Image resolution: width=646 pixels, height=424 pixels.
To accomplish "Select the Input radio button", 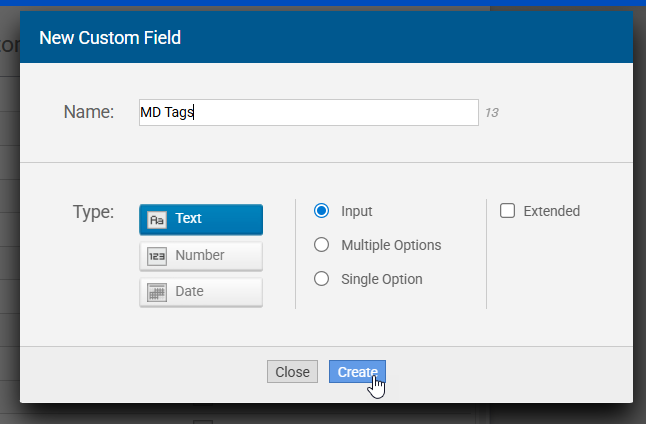I will coord(322,211).
